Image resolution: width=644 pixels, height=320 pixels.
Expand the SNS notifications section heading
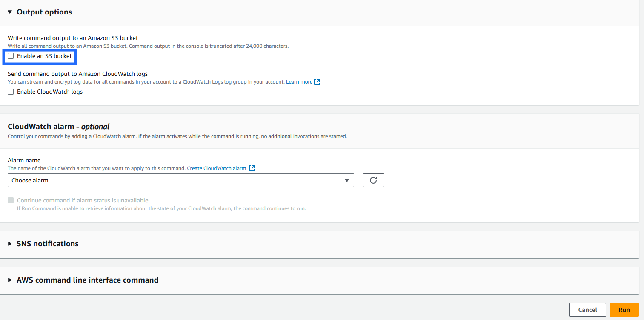47,244
